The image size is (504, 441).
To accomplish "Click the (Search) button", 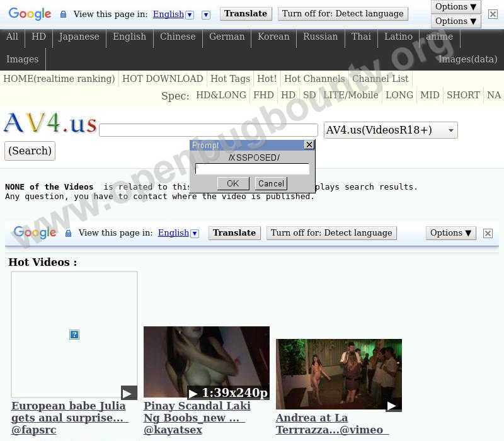I will pos(30,151).
